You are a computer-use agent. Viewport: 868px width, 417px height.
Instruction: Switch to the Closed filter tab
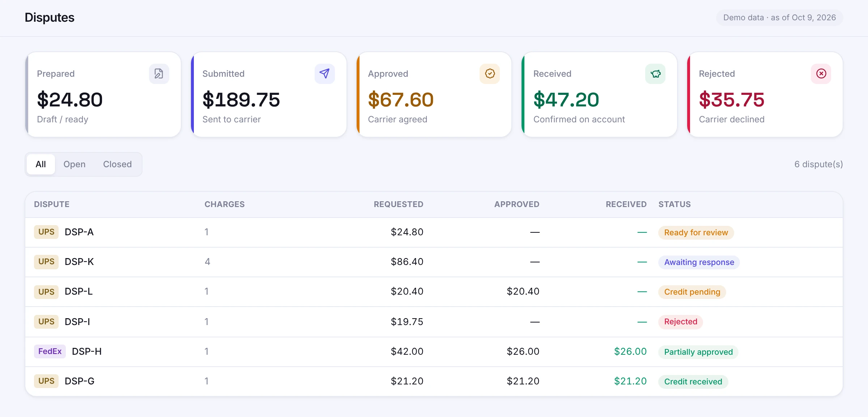point(117,164)
